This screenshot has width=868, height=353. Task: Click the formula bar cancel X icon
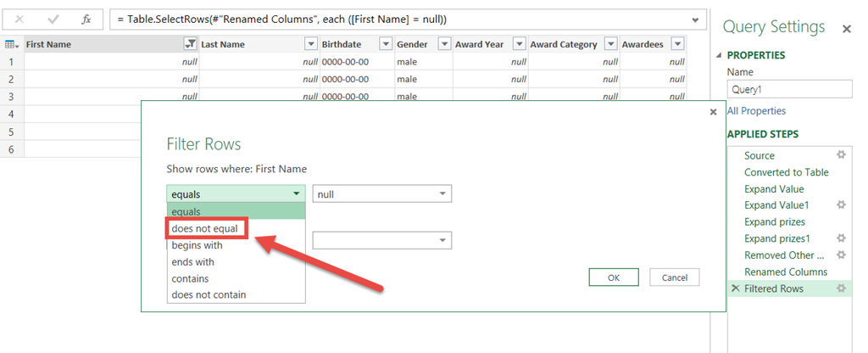(x=19, y=19)
